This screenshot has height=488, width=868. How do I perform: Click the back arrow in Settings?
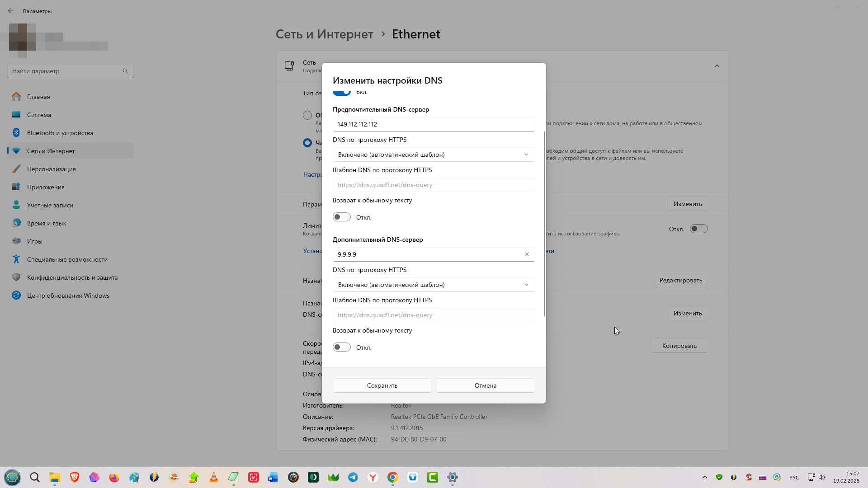pos(11,11)
